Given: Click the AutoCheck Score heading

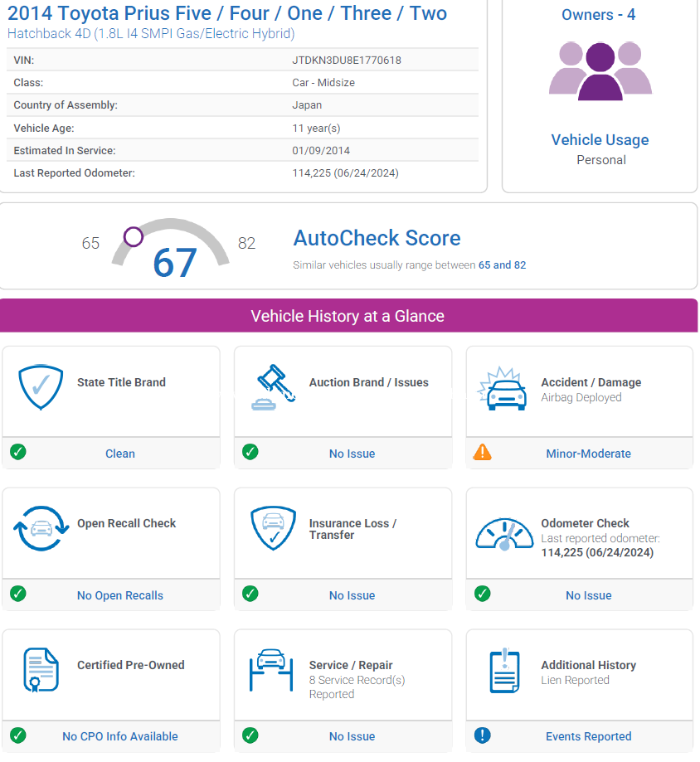Looking at the screenshot, I should pos(377,238).
